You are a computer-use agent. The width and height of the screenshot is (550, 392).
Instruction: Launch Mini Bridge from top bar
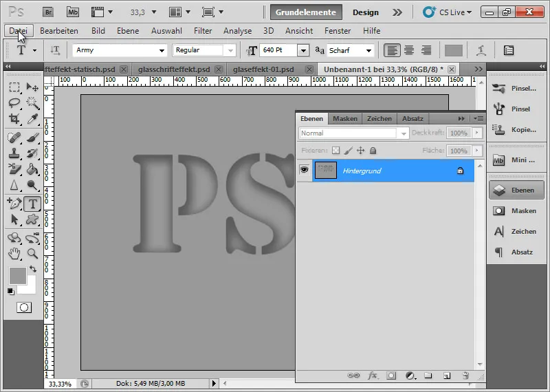[x=73, y=12]
